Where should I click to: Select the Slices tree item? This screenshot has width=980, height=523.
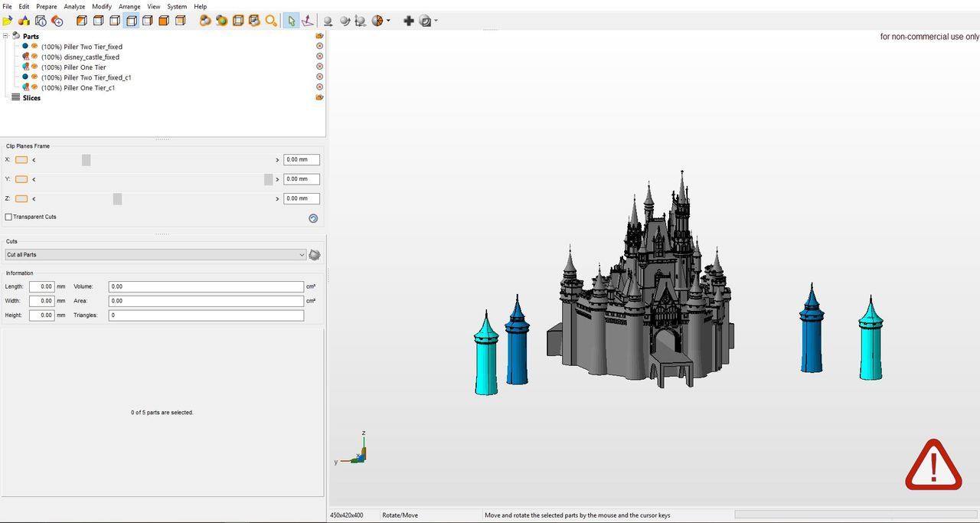[31, 98]
